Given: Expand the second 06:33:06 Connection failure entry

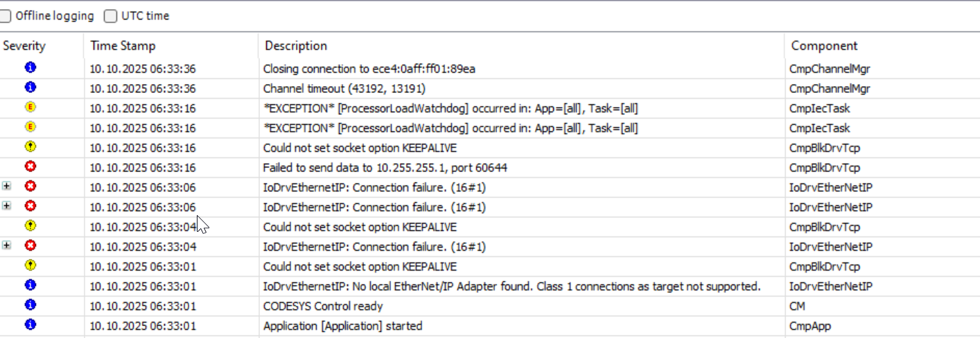Looking at the screenshot, I should pos(7,206).
